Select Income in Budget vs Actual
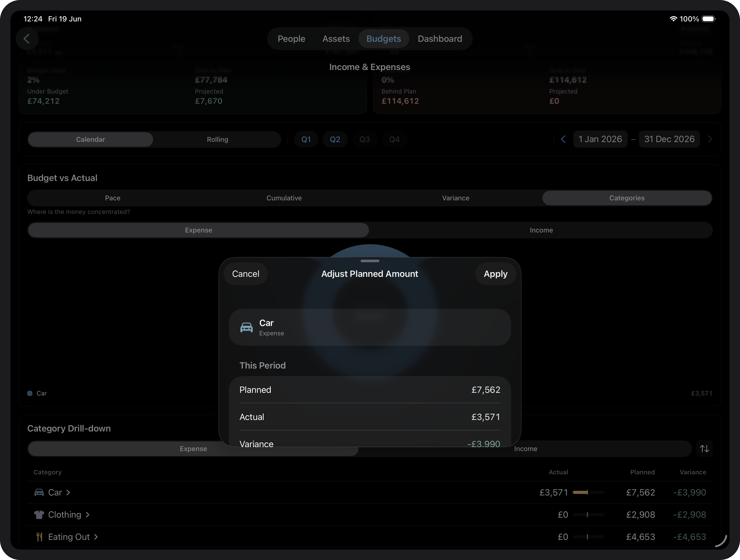740x560 pixels. [x=541, y=230]
